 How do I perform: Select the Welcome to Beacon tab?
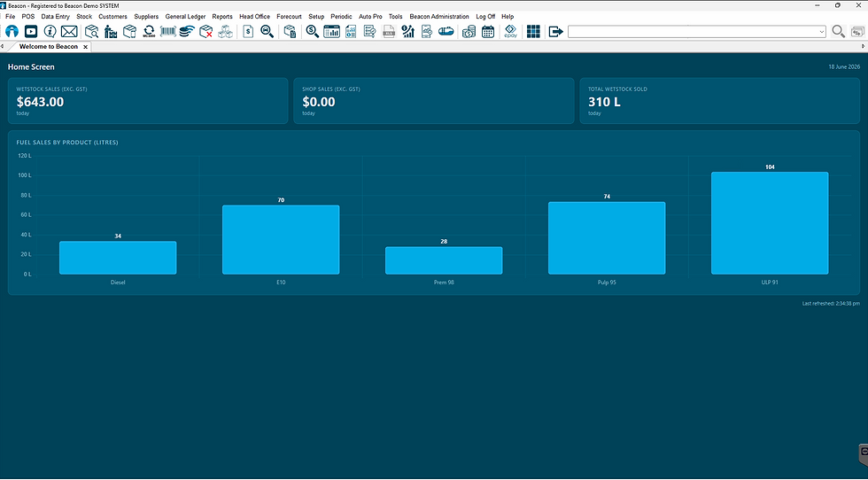(48, 47)
